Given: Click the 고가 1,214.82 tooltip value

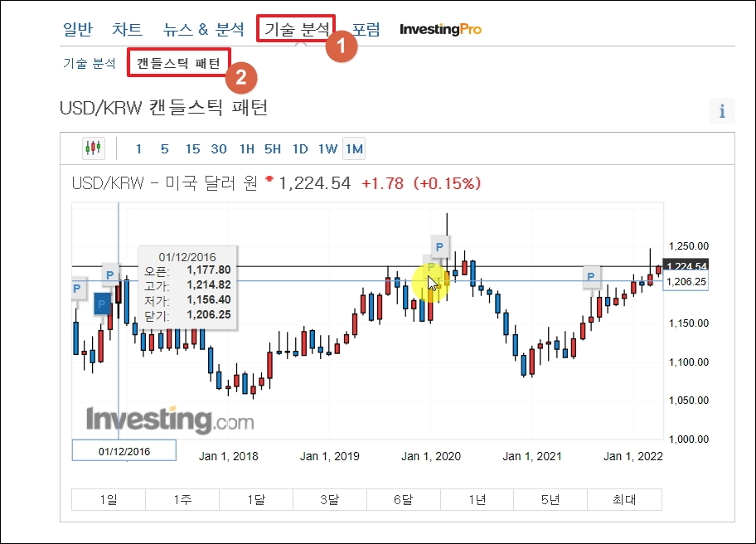Looking at the screenshot, I should [209, 284].
